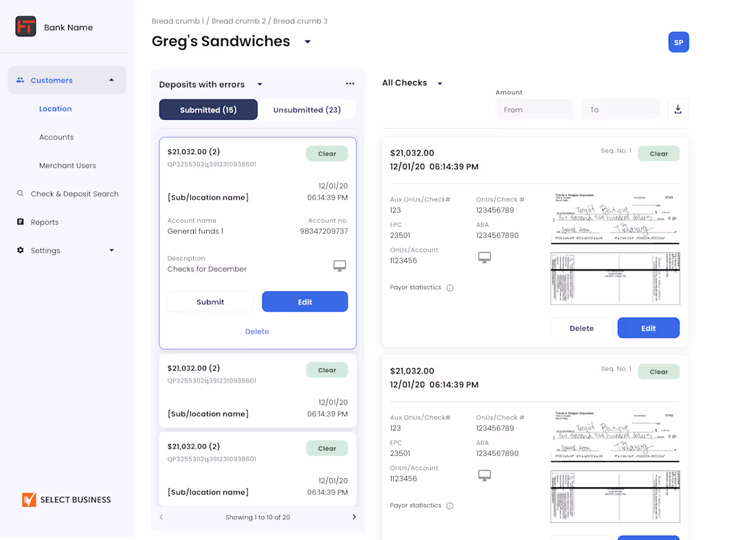This screenshot has width=756, height=540.
Task: Click the Check & Deposit Search magnifier icon
Action: coord(20,193)
